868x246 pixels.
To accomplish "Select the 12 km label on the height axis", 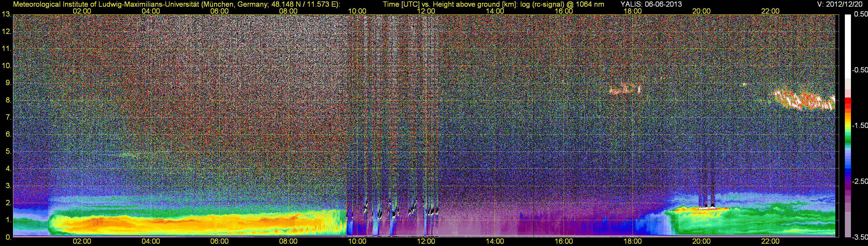I will [6, 32].
